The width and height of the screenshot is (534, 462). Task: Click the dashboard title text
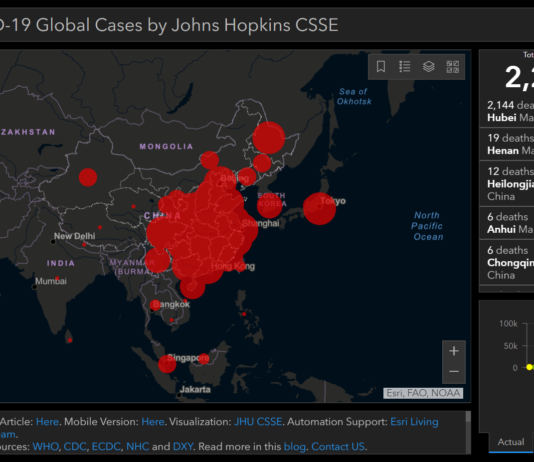click(x=169, y=25)
